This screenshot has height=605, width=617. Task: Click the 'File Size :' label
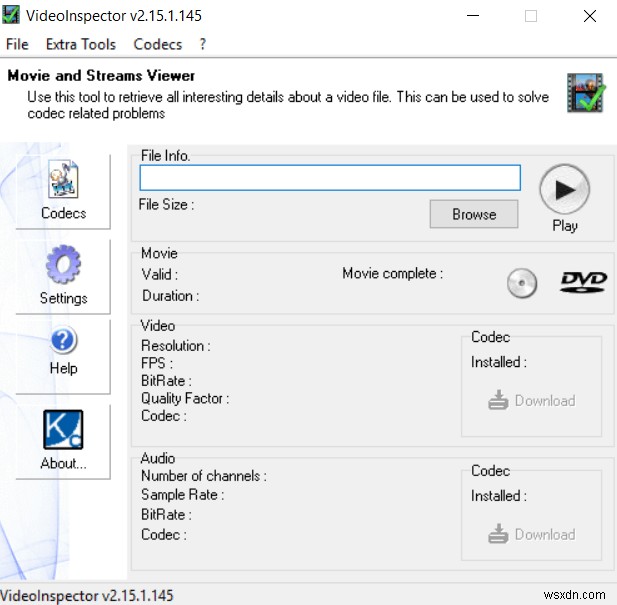click(166, 205)
